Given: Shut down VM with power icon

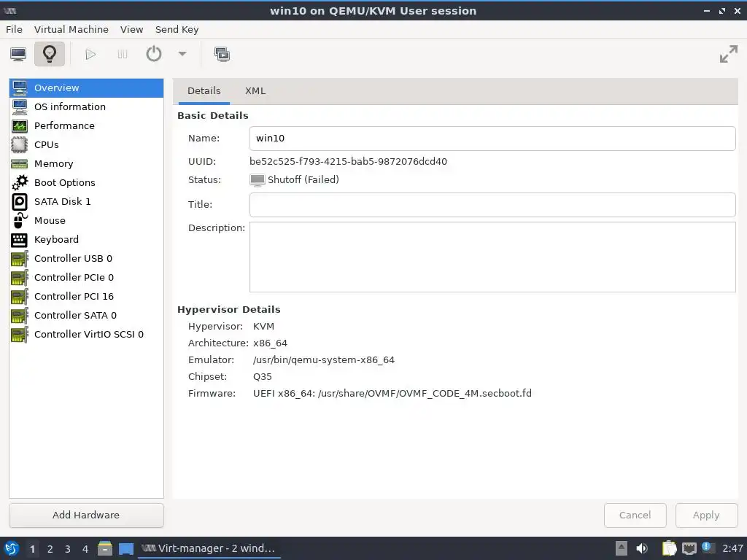Looking at the screenshot, I should pos(154,54).
